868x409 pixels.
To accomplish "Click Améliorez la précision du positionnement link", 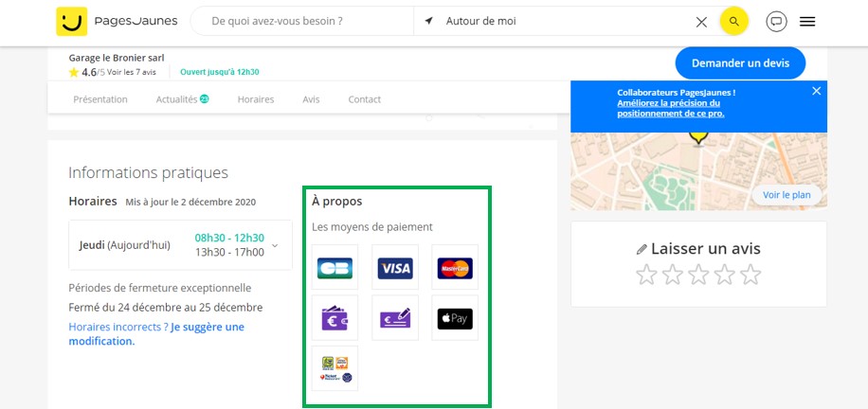I will 671,108.
